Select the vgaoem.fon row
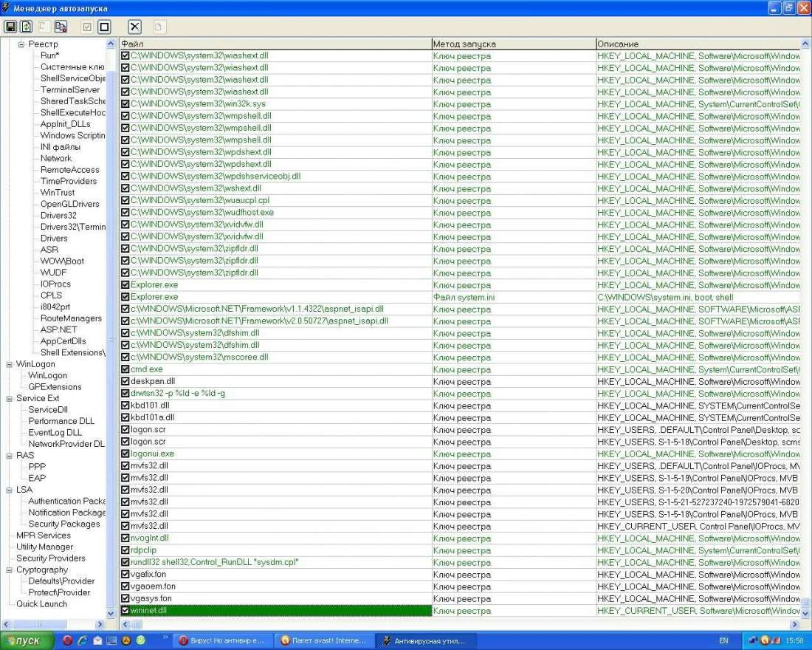The image size is (812, 650). (x=461, y=586)
